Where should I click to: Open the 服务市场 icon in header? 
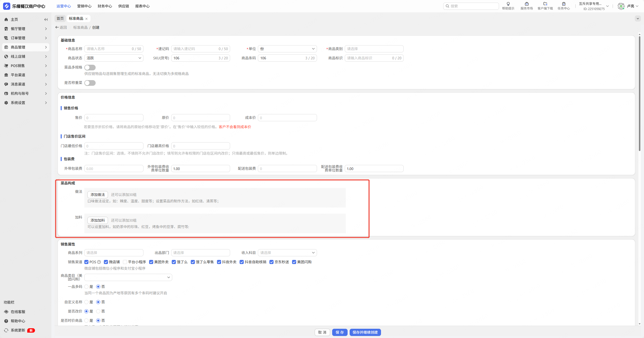click(527, 4)
